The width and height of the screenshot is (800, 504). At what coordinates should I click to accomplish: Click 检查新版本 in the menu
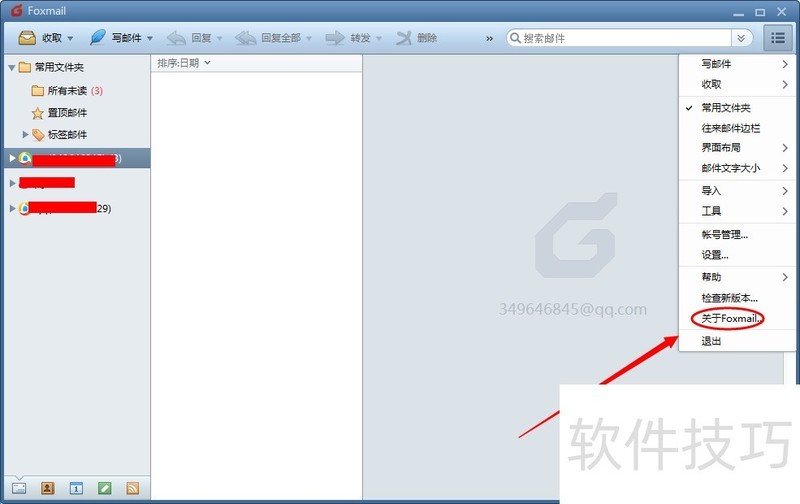click(x=730, y=298)
